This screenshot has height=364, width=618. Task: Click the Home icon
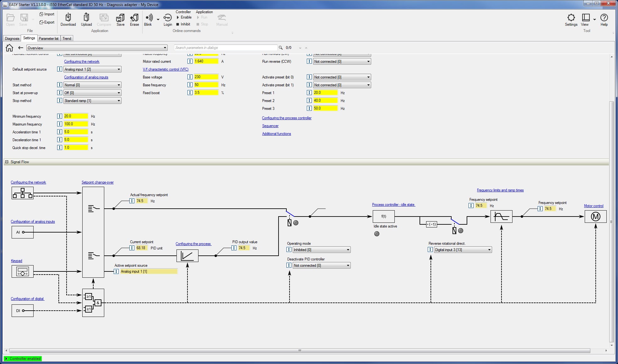pyautogui.click(x=9, y=48)
